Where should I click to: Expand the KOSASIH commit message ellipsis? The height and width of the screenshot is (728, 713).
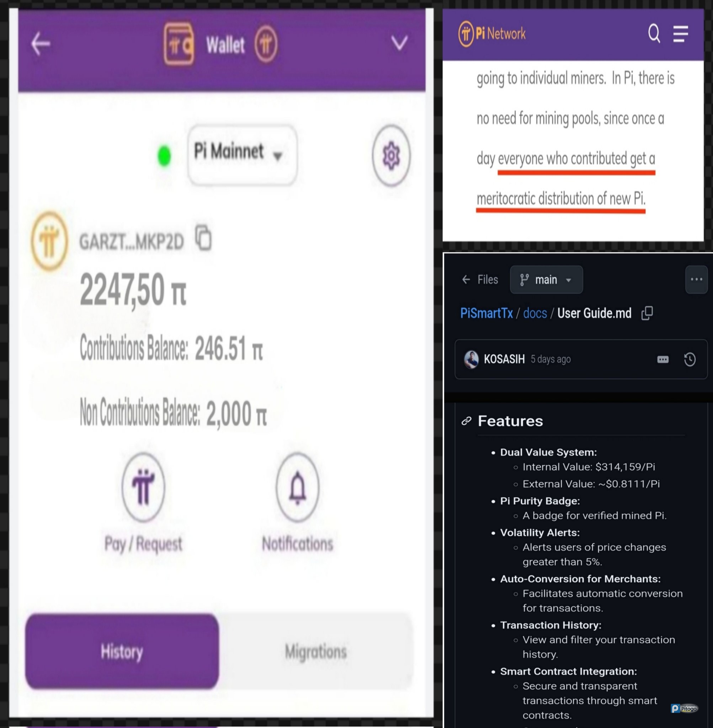(x=663, y=359)
